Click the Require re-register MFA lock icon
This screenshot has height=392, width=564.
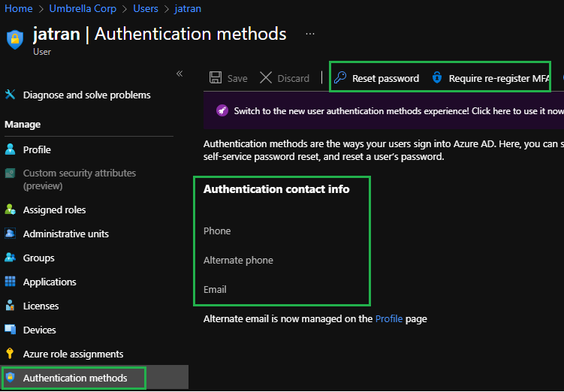coord(437,77)
